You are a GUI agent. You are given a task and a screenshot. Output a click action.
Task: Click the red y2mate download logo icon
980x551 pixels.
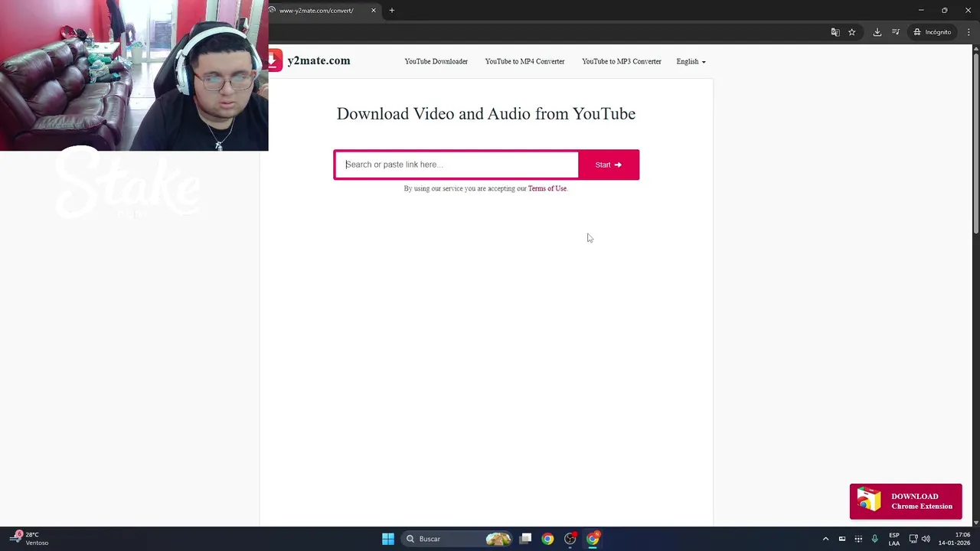pyautogui.click(x=274, y=60)
